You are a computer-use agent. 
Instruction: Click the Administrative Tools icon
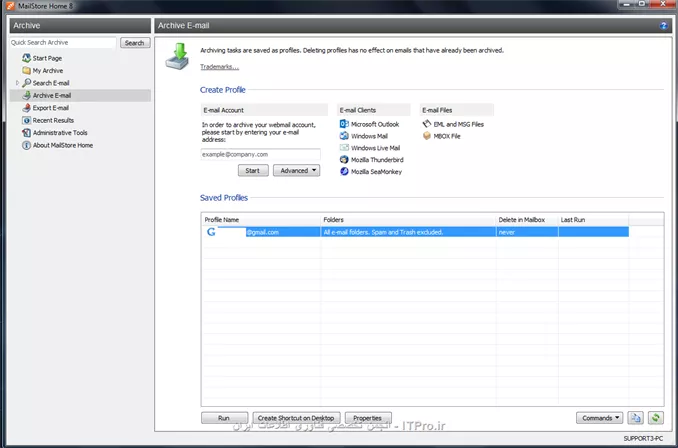(x=26, y=133)
